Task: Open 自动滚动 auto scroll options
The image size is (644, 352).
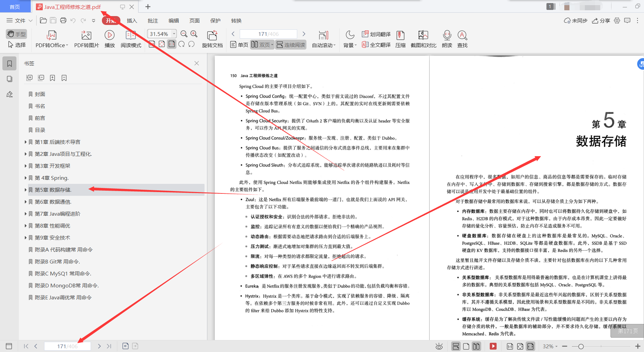Action: point(324,39)
